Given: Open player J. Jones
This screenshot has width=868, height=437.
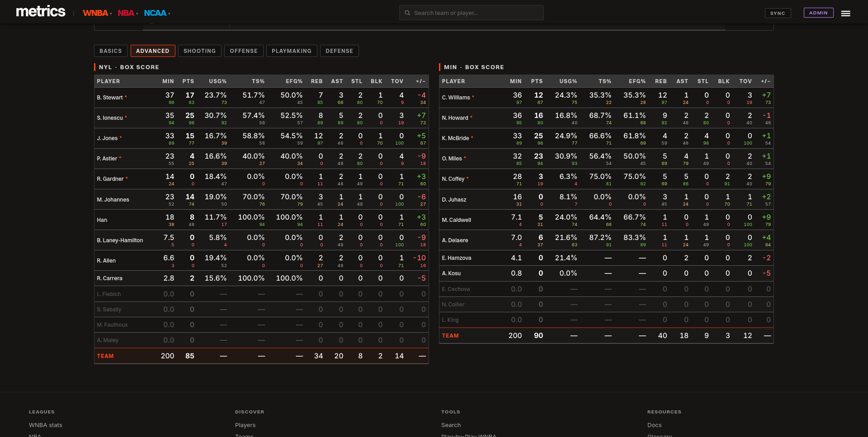Looking at the screenshot, I should [107, 138].
